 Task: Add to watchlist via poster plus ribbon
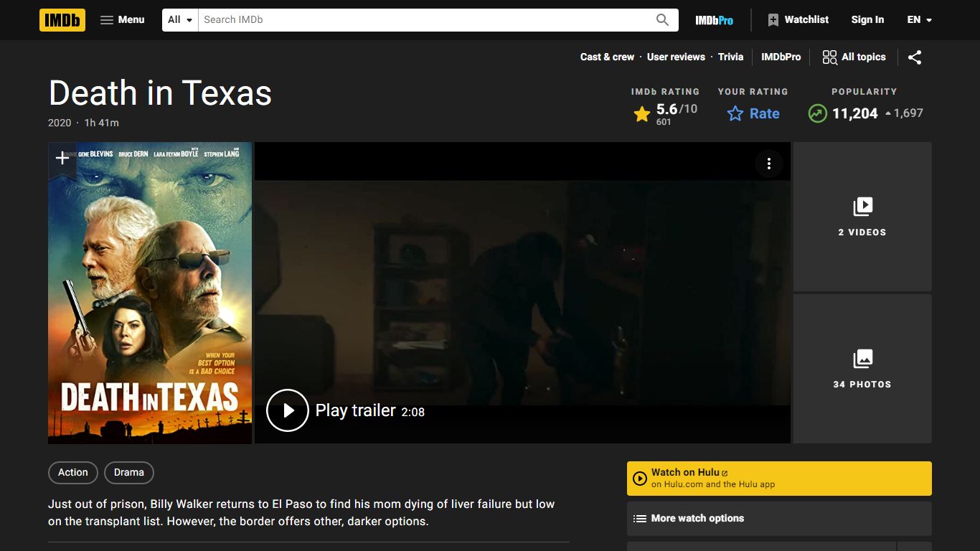point(62,158)
